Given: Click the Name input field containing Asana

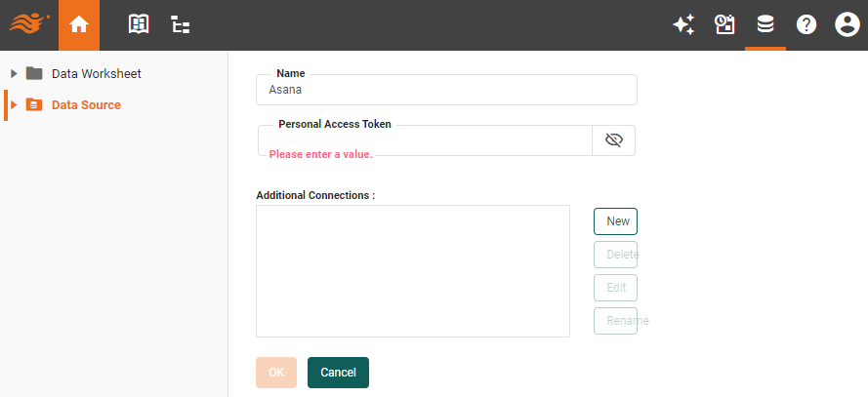Looking at the screenshot, I should [x=446, y=90].
